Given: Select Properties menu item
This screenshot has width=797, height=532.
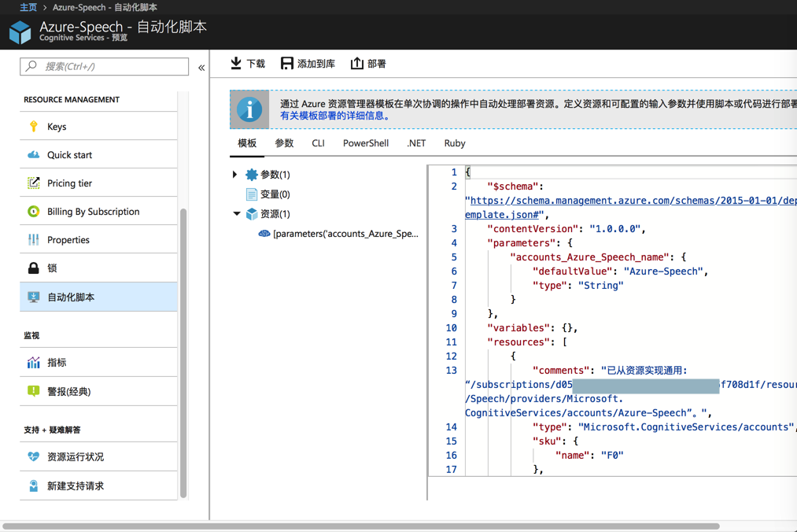Looking at the screenshot, I should pos(98,239).
